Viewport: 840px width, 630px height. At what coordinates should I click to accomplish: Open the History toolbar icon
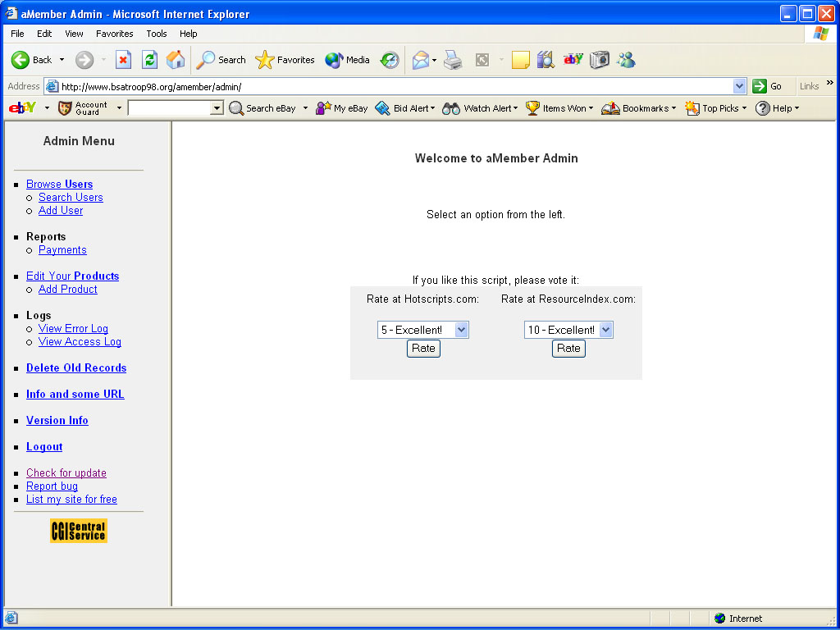(x=390, y=60)
